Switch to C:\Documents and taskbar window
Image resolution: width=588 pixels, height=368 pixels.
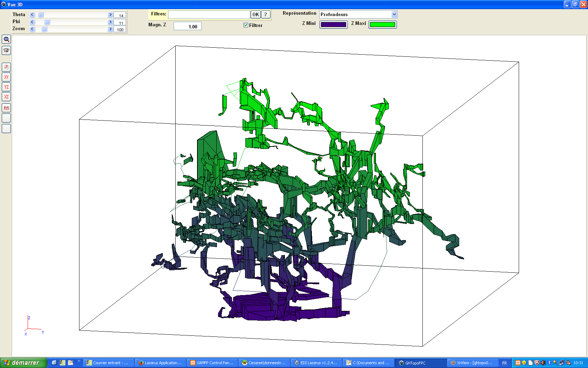tap(368, 363)
